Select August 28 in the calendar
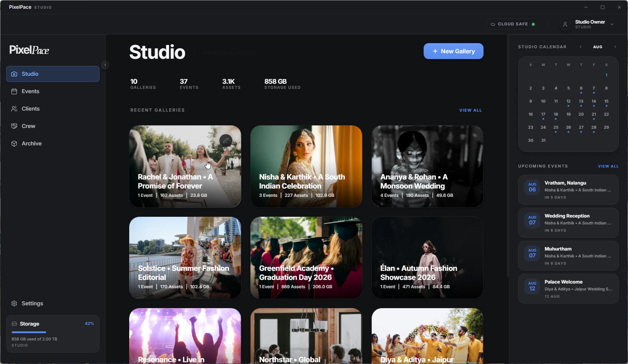Image resolution: width=628 pixels, height=364 pixels. point(594,127)
